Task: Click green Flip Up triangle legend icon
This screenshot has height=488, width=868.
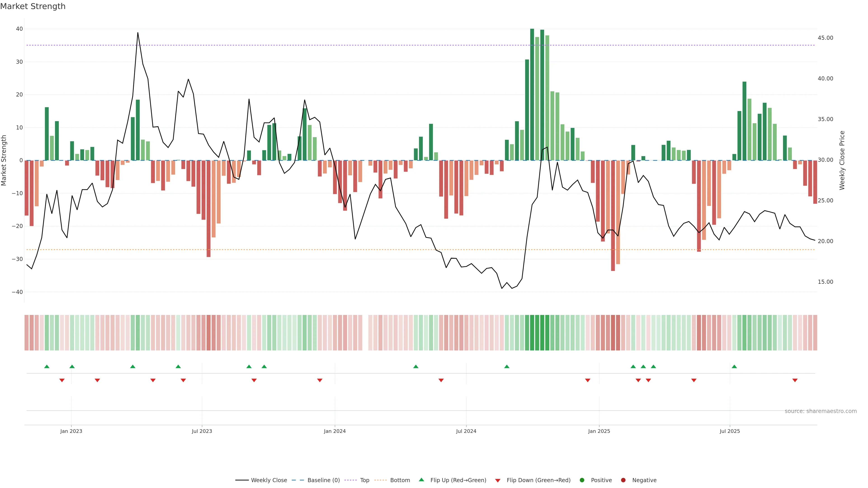Action: (x=421, y=480)
